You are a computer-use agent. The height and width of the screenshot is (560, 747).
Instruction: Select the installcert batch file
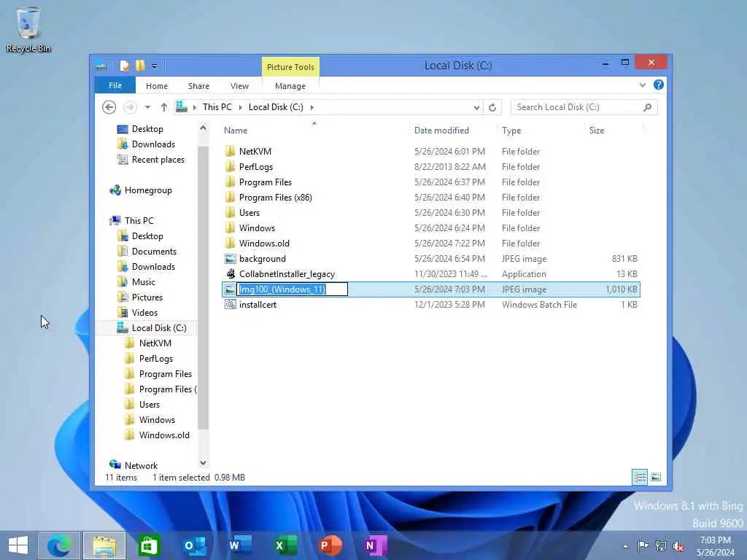click(258, 305)
